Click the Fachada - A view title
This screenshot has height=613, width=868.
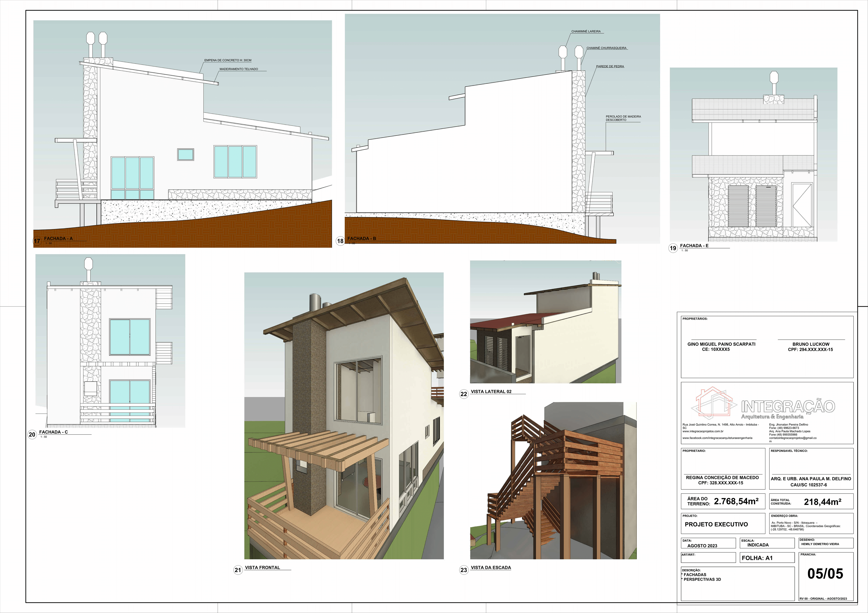point(58,238)
